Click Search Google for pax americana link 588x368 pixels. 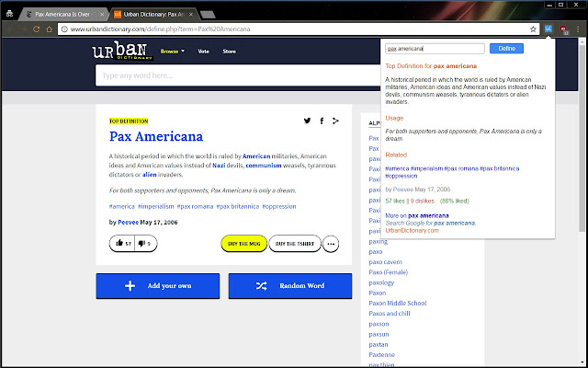click(x=431, y=223)
